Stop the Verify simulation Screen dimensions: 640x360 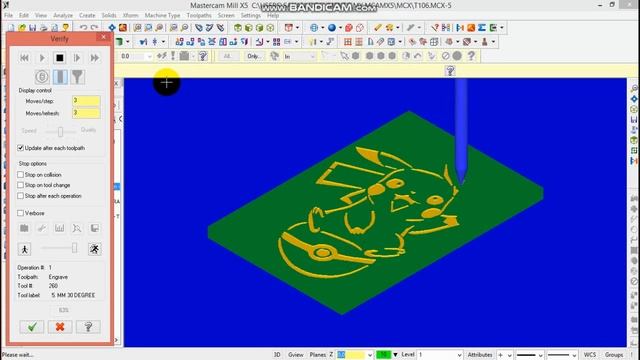60,58
